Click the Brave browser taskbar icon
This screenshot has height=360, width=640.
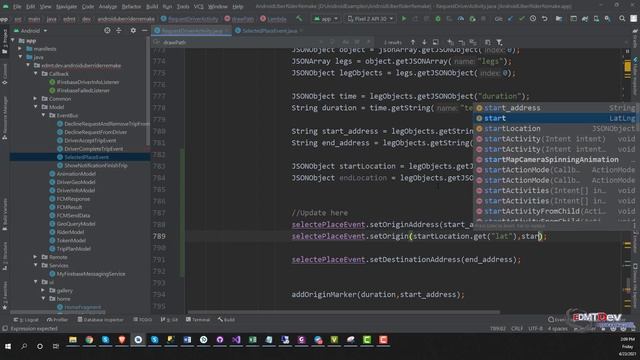pyautogui.click(x=122, y=340)
